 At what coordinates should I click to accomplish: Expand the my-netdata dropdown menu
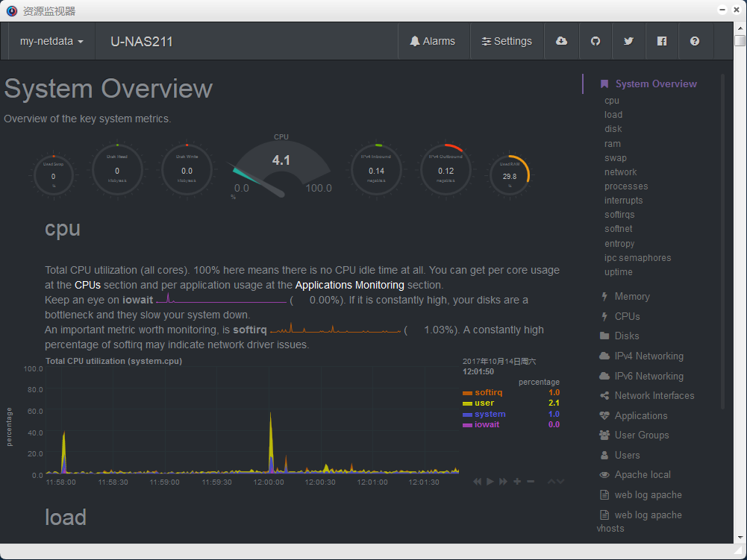point(51,42)
